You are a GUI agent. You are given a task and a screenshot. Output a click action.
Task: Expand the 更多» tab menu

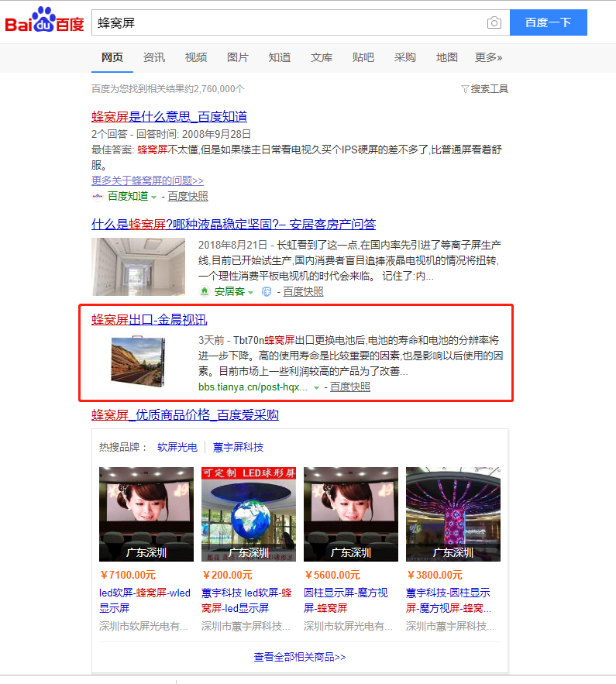(489, 57)
